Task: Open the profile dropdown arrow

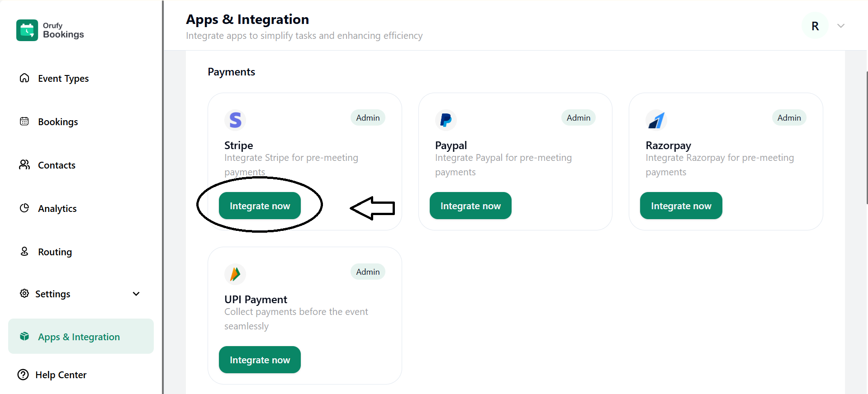Action: pos(840,26)
